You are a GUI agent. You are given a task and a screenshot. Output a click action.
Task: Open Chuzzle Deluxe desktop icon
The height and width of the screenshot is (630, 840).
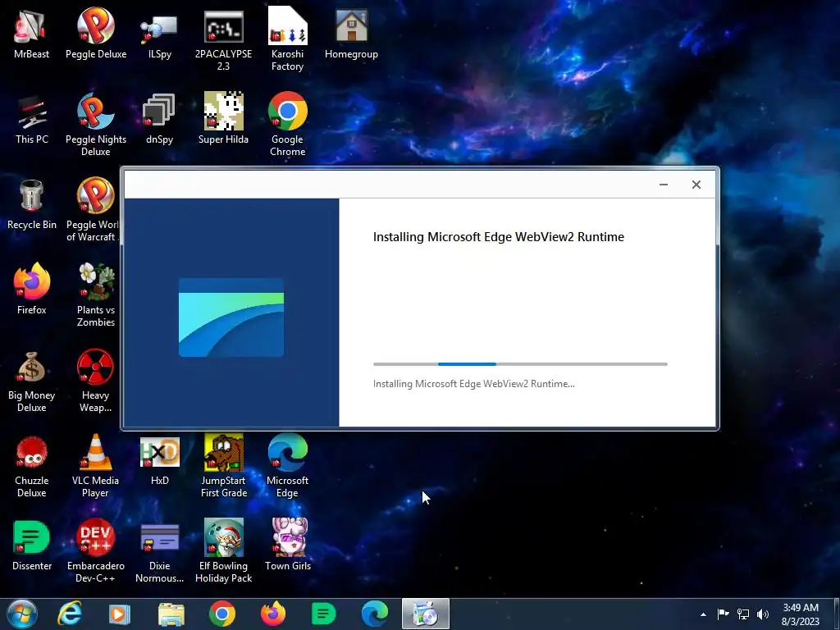(x=32, y=466)
